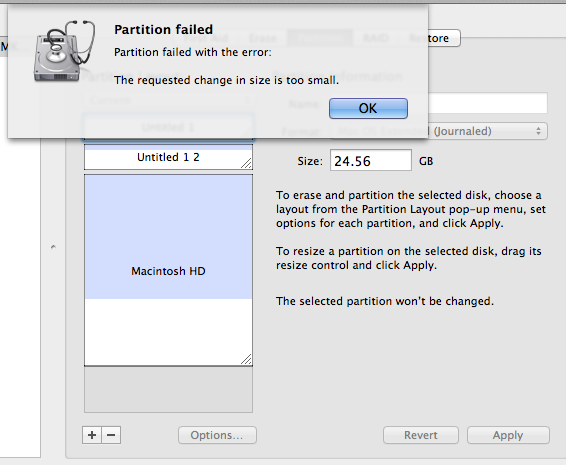Add a partition with the plus button

pos(92,435)
